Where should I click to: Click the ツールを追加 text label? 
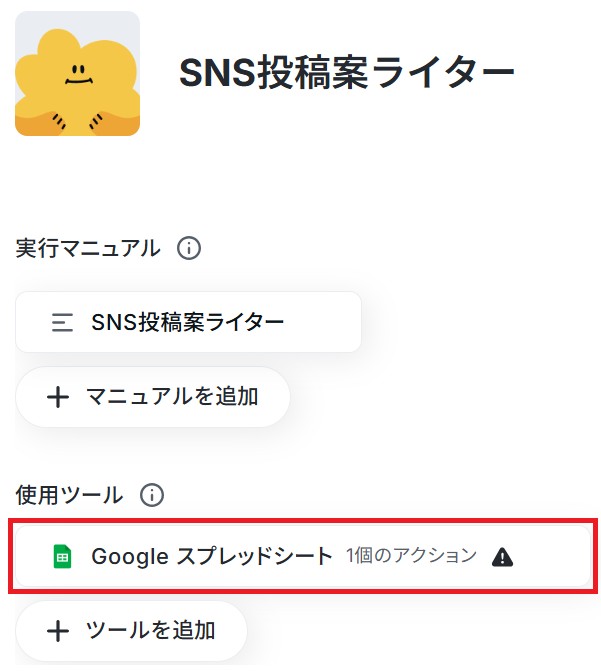(x=150, y=631)
